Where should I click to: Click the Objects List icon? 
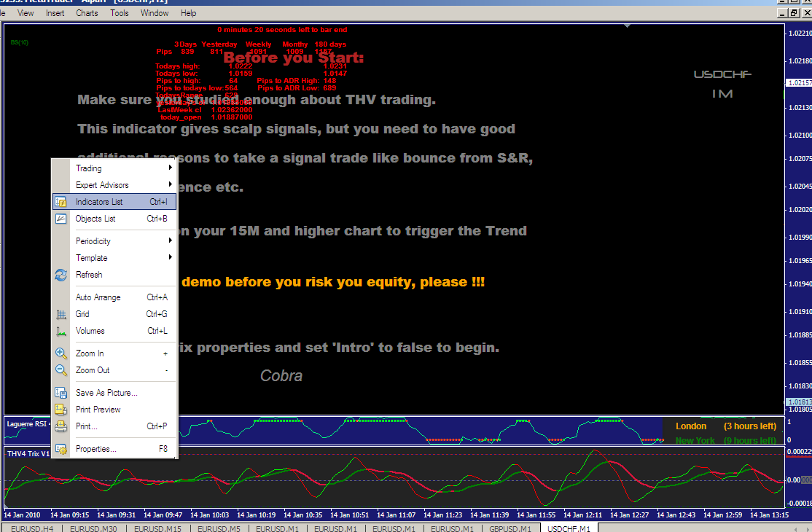[x=60, y=219]
